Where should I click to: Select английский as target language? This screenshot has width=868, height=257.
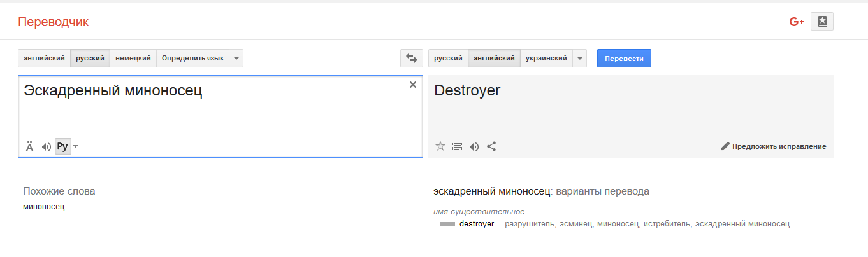494,58
